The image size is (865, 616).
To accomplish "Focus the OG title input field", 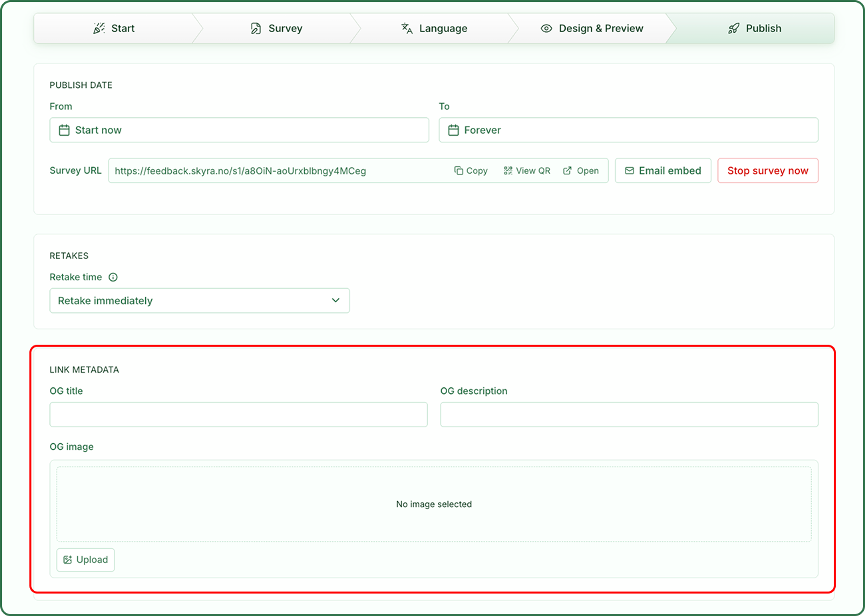I will pyautogui.click(x=238, y=415).
